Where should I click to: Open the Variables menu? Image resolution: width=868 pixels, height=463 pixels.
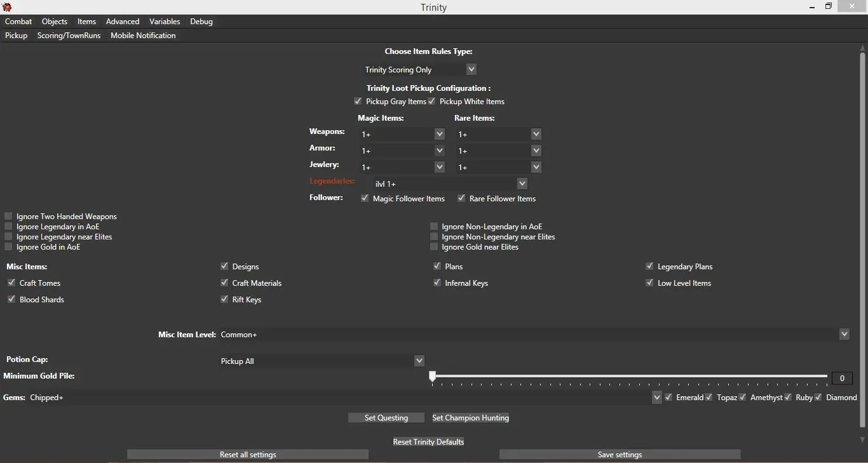click(165, 22)
